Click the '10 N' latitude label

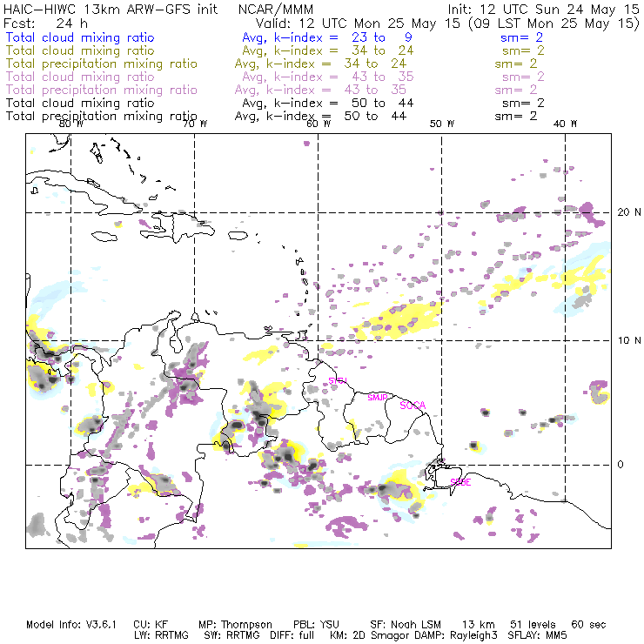coord(629,340)
